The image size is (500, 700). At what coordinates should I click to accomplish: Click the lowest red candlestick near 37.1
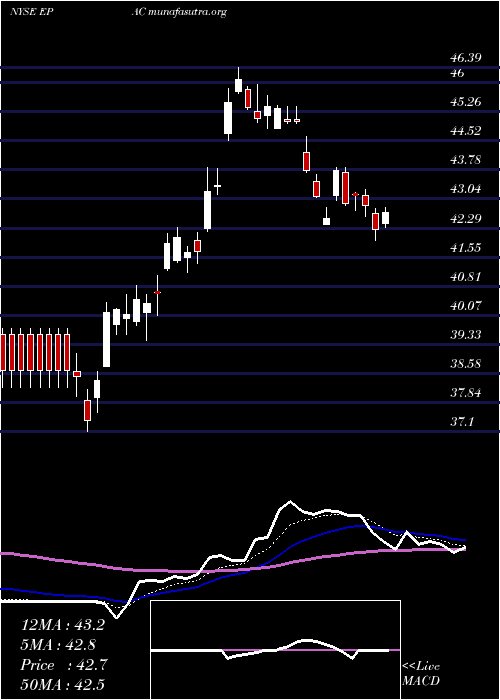(88, 410)
